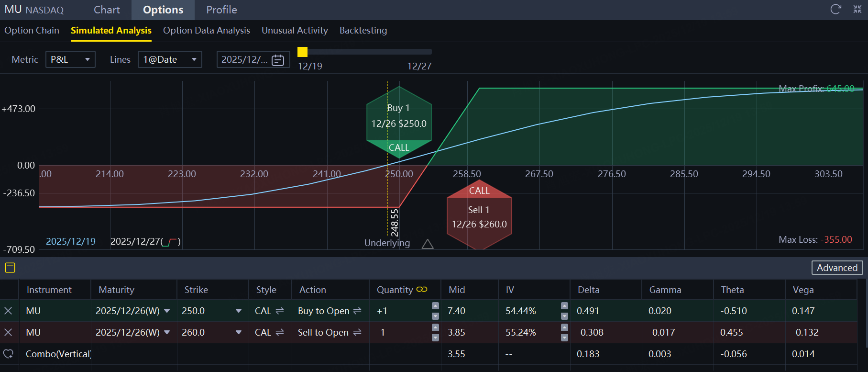Toggle Buy to Open action to sell
The image size is (868, 372).
(x=357, y=311)
